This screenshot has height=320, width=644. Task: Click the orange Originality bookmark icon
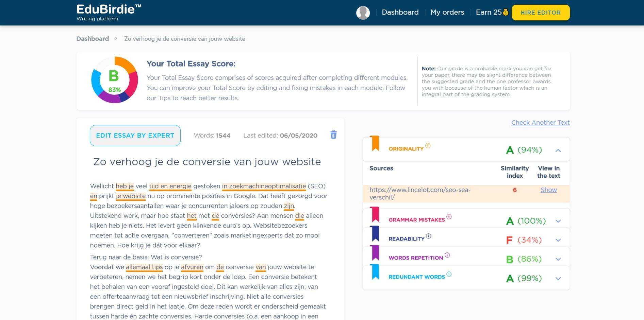click(x=375, y=143)
